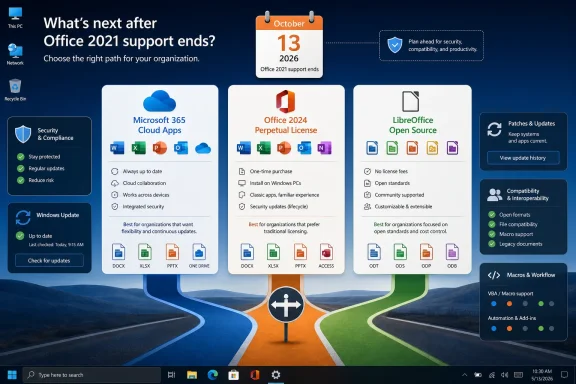The width and height of the screenshot is (576, 384).
Task: Toggle the Stay protected checkmark
Action: 21,157
